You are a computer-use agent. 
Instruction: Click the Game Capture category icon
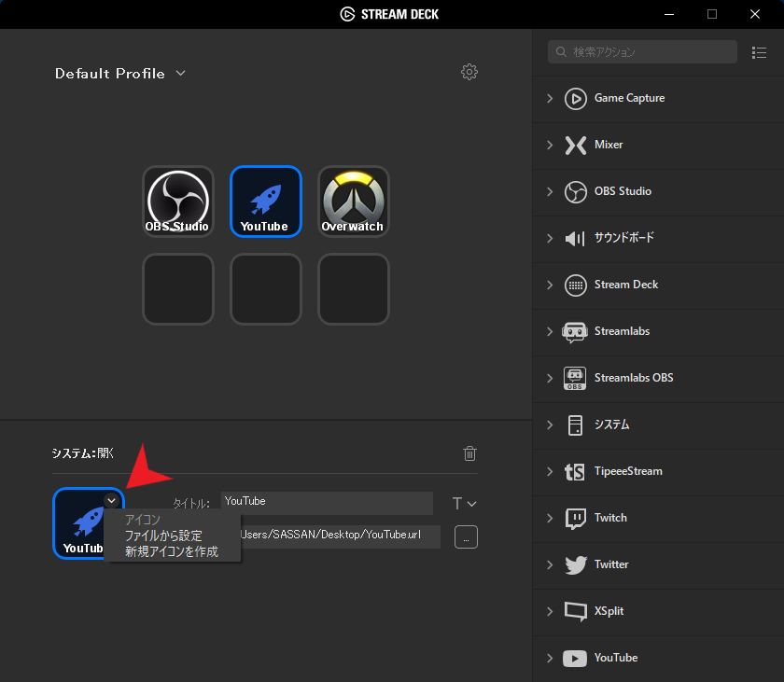576,98
